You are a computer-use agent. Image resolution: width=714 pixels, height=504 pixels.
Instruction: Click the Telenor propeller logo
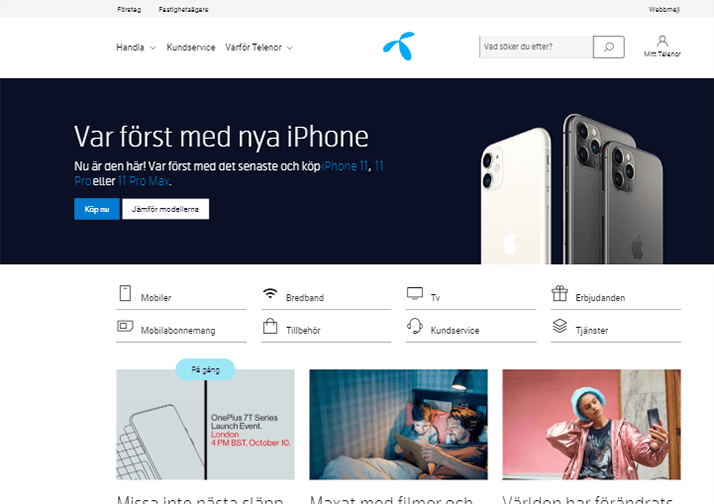tap(399, 46)
